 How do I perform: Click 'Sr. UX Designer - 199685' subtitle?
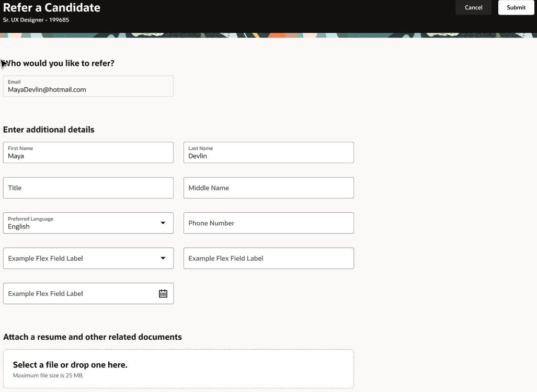36,20
